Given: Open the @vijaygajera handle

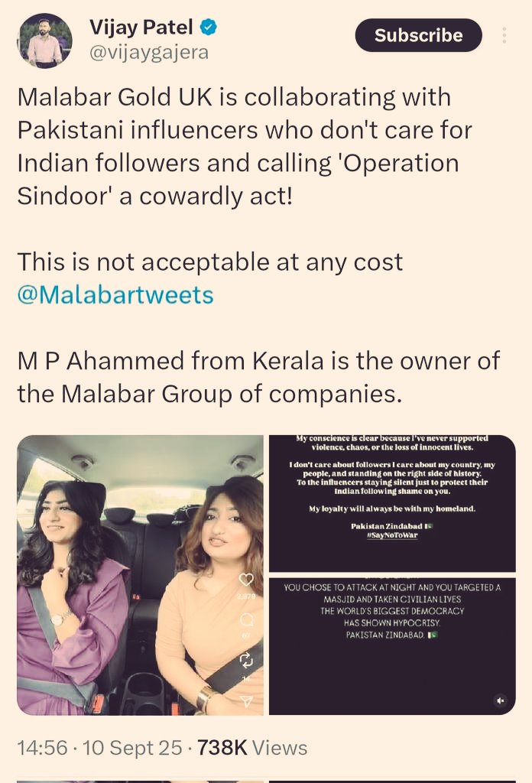Looking at the screenshot, I should click(x=149, y=52).
